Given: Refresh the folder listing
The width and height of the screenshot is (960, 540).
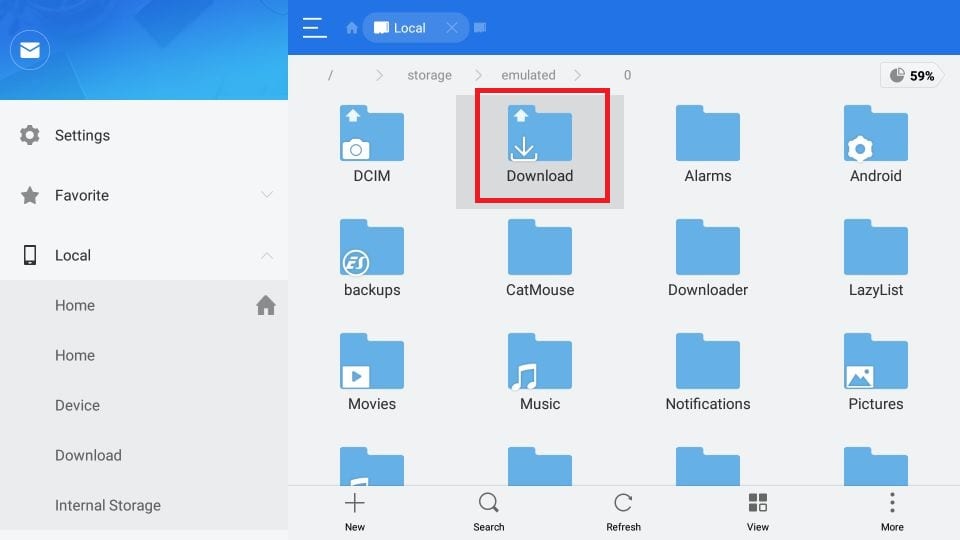Looking at the screenshot, I should 623,512.
